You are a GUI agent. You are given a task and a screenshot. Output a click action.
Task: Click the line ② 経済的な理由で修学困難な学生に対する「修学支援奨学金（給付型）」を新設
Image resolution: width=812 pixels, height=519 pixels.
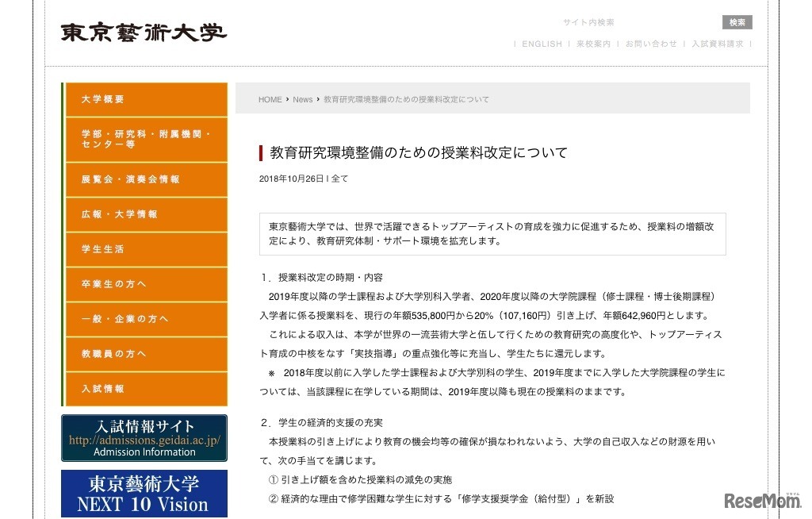[x=441, y=499]
